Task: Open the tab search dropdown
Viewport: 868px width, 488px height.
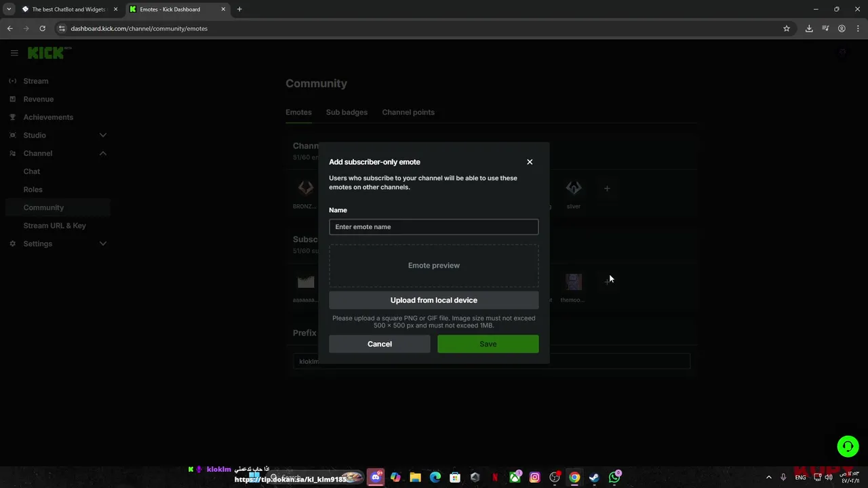Action: [9, 9]
